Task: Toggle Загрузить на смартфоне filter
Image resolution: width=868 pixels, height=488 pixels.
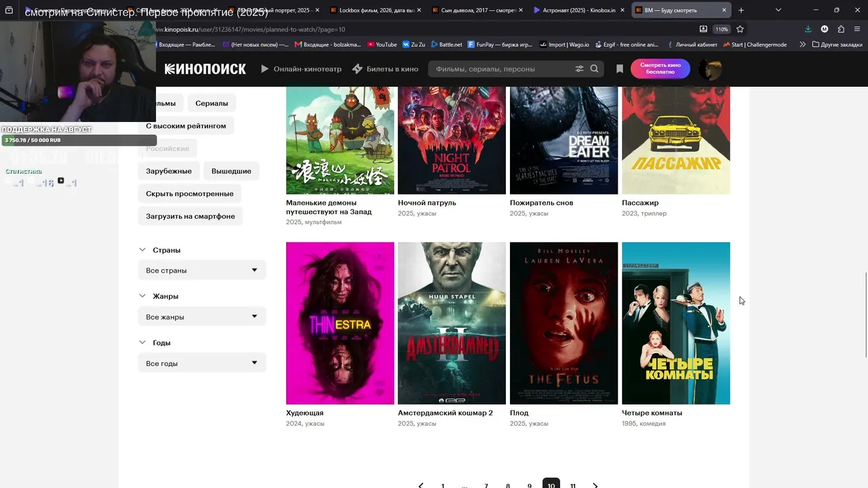Action: (x=191, y=216)
